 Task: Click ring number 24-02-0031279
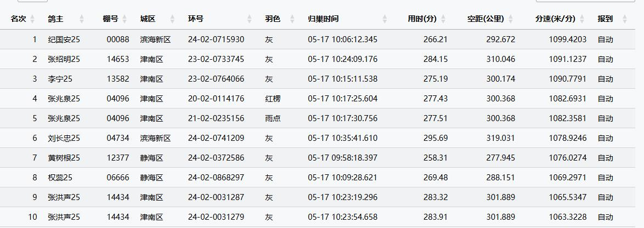pos(216,217)
